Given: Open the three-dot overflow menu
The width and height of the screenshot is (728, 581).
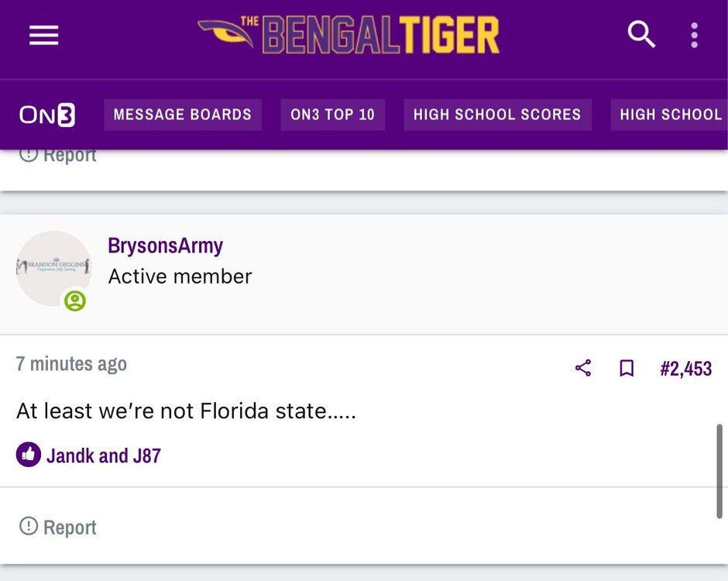Looking at the screenshot, I should pos(694,35).
